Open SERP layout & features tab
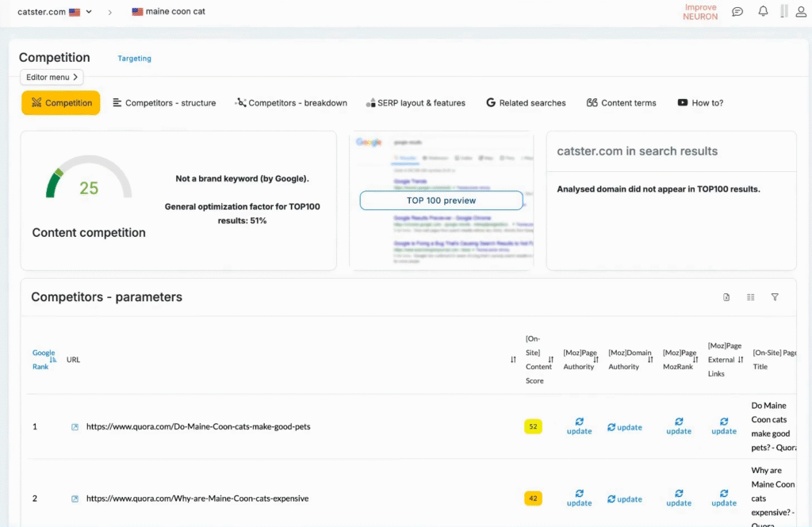Image resolution: width=812 pixels, height=527 pixels. [416, 103]
